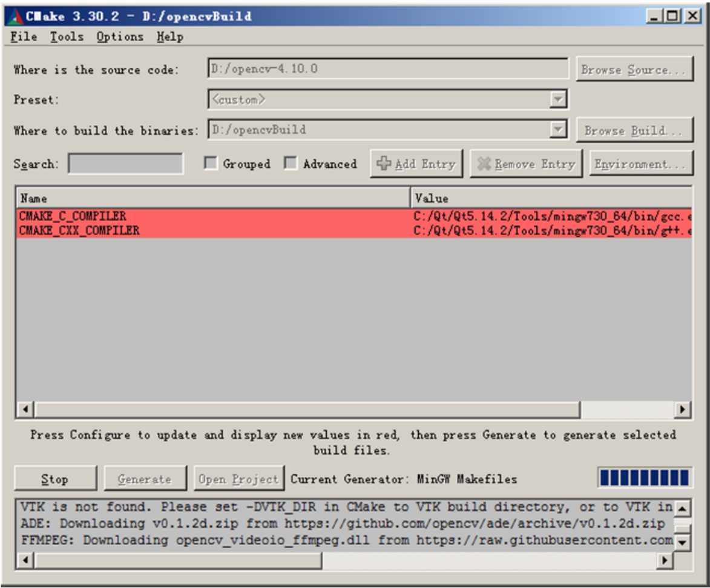The image size is (710, 588).
Task: Click the Remove Entry button
Action: tap(526, 164)
